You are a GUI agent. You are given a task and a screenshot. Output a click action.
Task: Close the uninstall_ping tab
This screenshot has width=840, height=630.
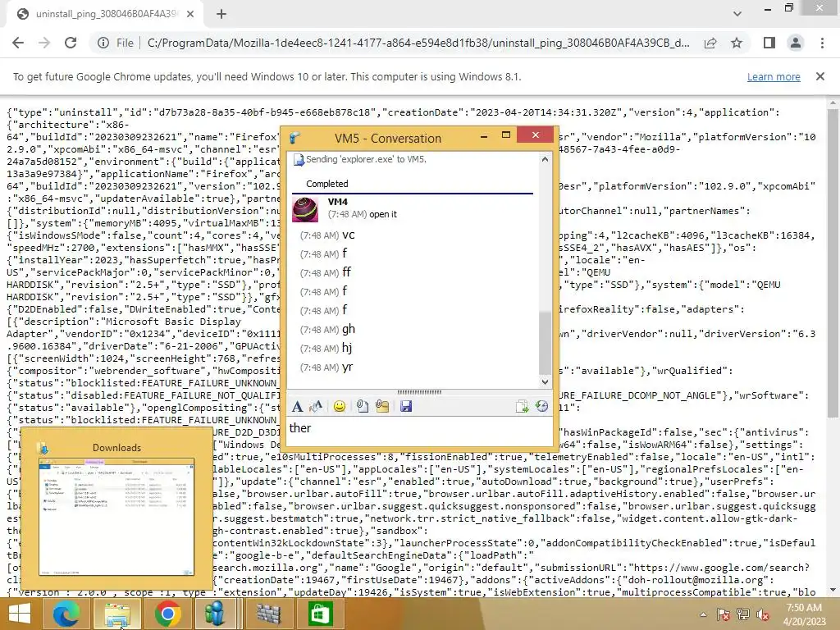pyautogui.click(x=190, y=14)
